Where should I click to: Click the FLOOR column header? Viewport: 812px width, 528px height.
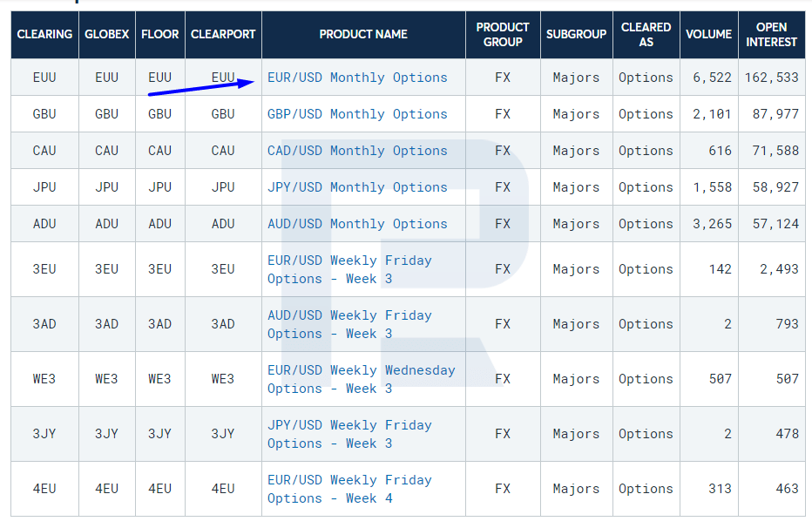coord(160,35)
